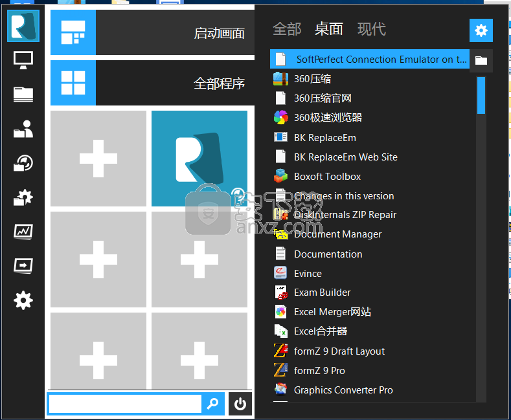Open the 启动画面 tile
Screen dimensions: 511x420
tap(152, 32)
